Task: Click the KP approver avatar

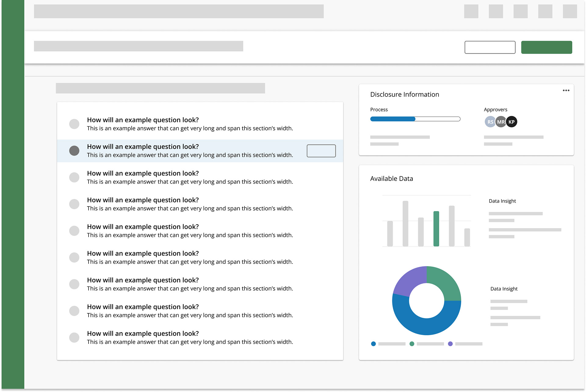Action: click(512, 122)
